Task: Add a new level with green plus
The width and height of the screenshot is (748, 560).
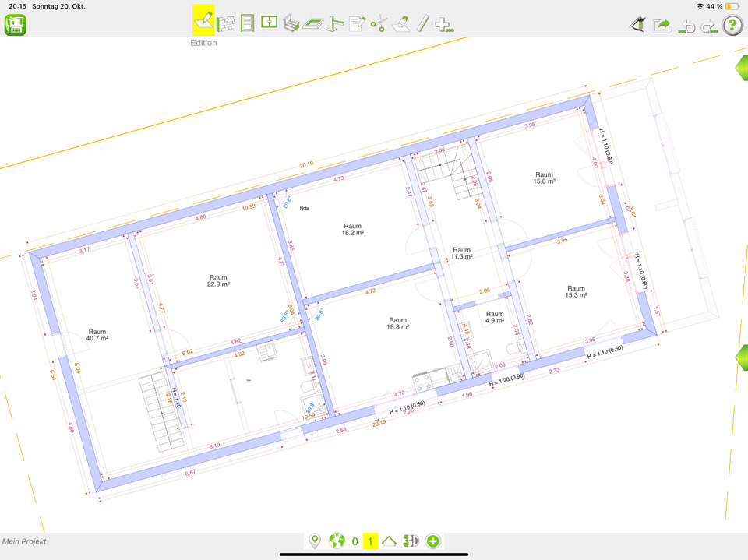Action: 433,541
